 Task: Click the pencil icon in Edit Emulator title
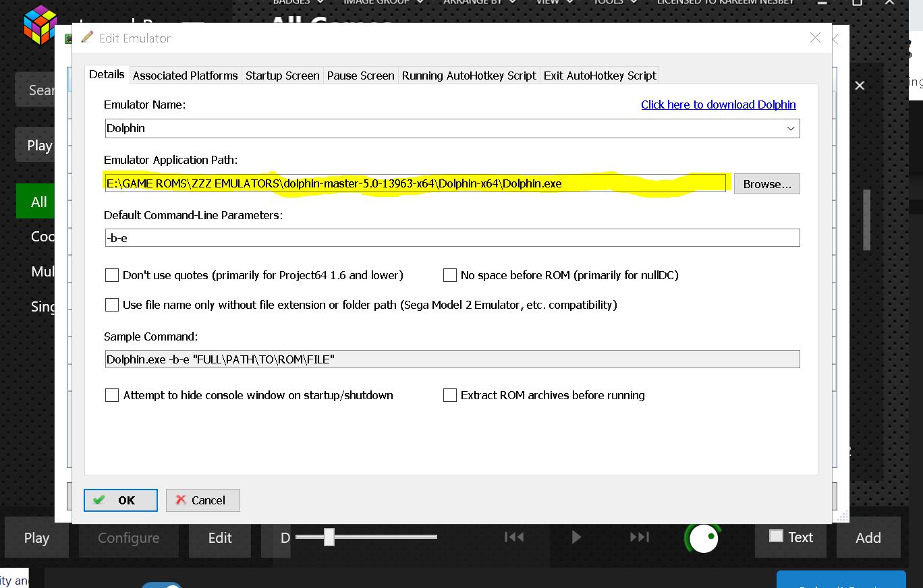(x=87, y=38)
